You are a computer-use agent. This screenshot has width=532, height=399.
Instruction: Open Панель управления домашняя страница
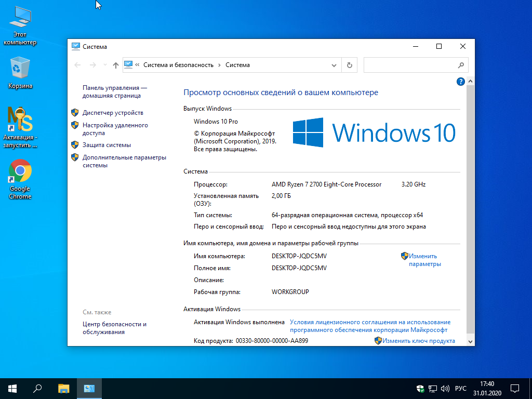tap(115, 91)
